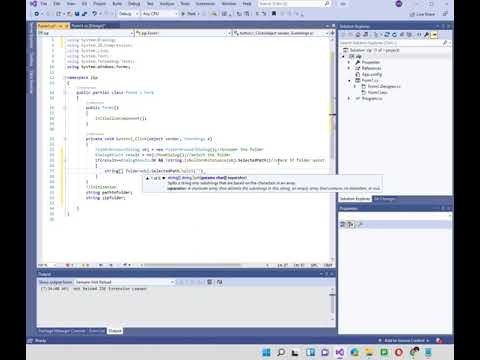Switch to the Error List tab
Viewport: 480px width, 360px height.
pyautogui.click(x=97, y=331)
